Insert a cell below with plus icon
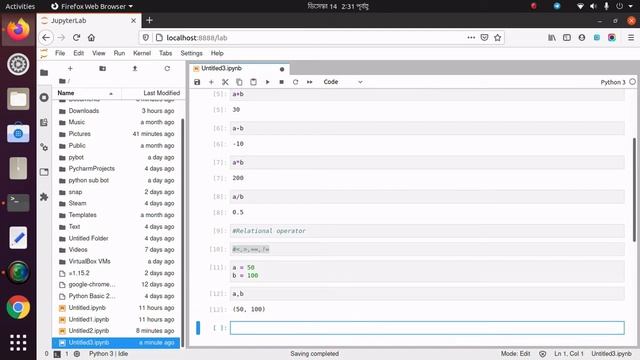This screenshot has height=360, width=640. pos(211,82)
